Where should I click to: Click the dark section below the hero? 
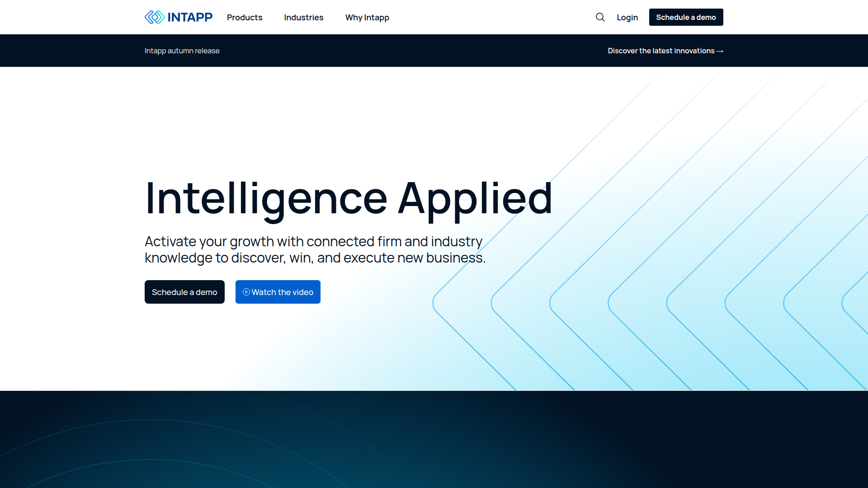tap(434, 439)
